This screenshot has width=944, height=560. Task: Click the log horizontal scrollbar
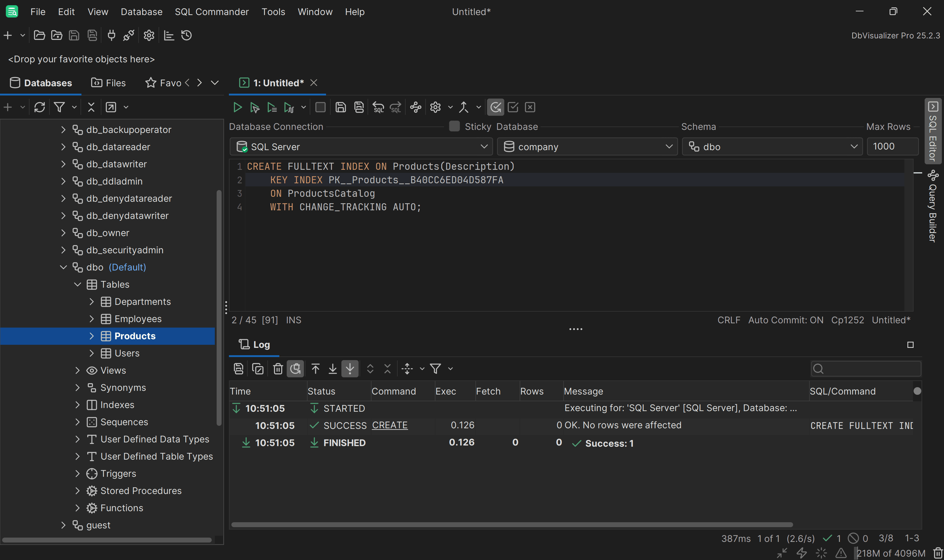[x=512, y=525]
